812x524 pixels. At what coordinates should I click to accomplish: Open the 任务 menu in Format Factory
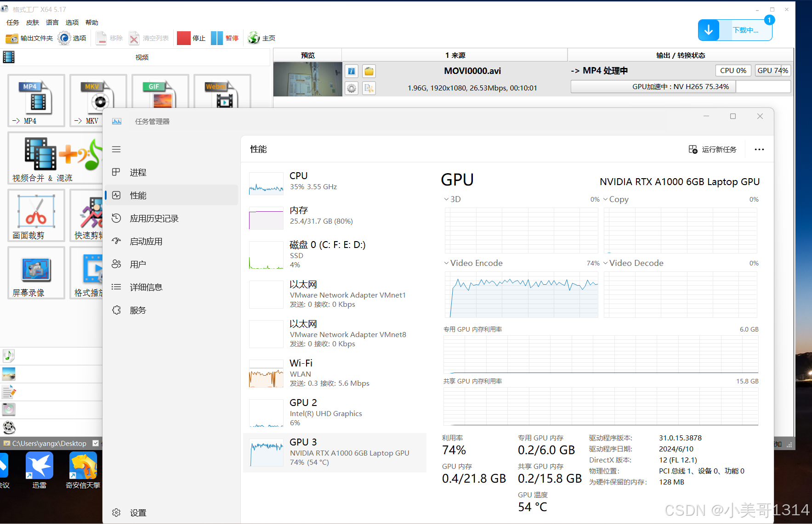(x=13, y=23)
